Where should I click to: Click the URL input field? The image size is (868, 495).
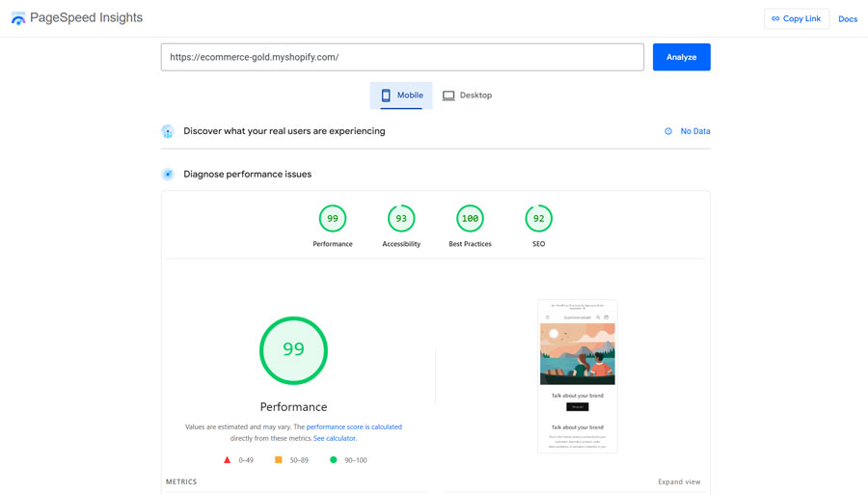pyautogui.click(x=402, y=57)
